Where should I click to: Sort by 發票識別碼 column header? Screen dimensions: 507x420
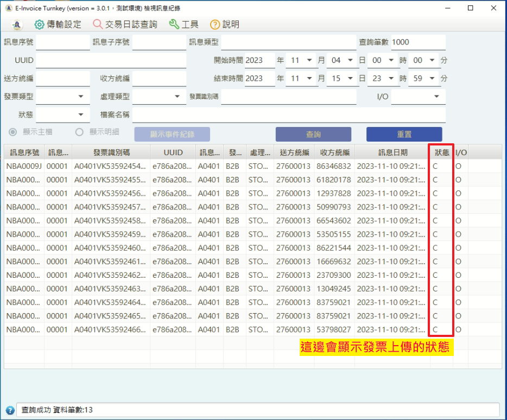tap(111, 152)
